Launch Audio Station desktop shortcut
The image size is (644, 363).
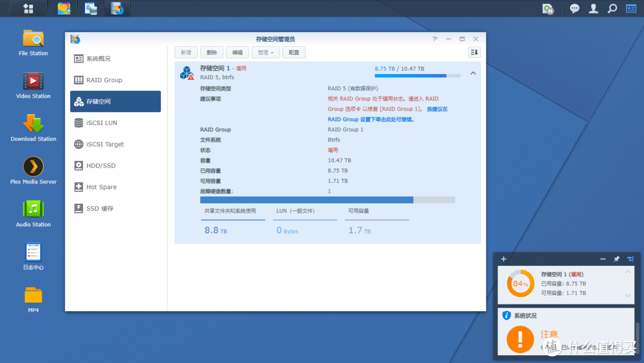(33, 213)
